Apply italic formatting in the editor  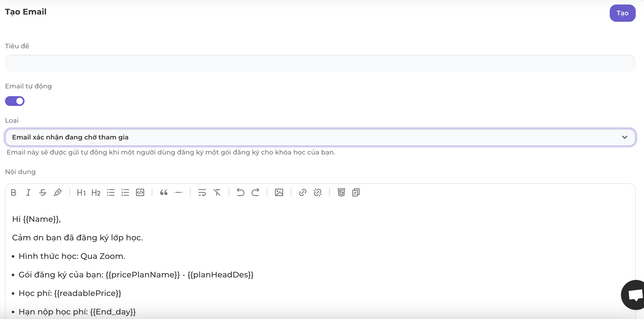28,193
